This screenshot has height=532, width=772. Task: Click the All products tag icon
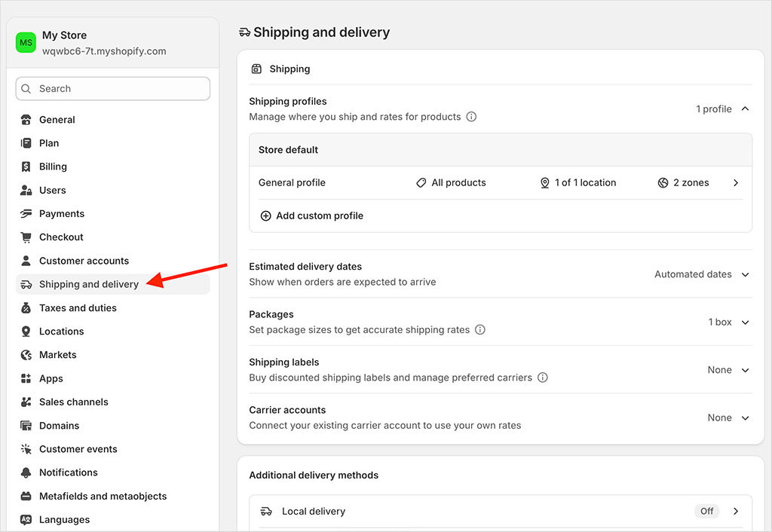(421, 182)
